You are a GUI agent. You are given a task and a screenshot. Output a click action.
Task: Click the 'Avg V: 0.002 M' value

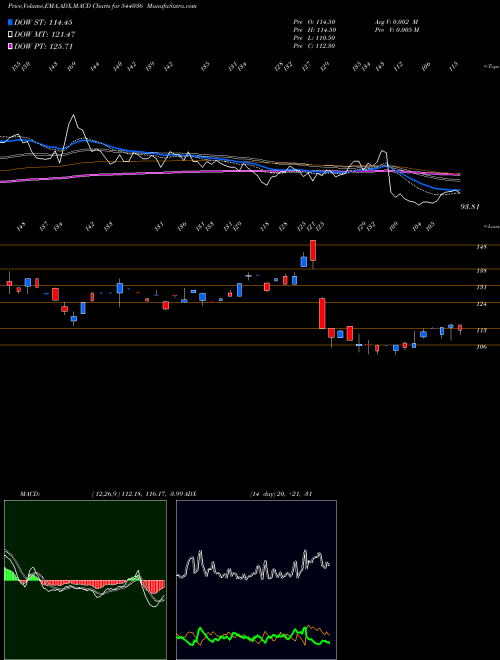tap(396, 22)
